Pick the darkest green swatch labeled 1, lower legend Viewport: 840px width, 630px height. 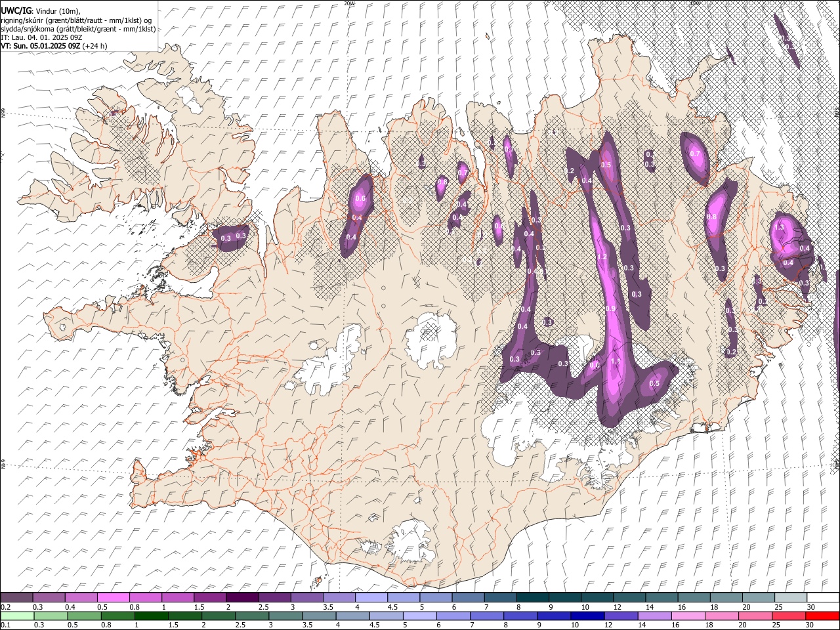point(151,616)
